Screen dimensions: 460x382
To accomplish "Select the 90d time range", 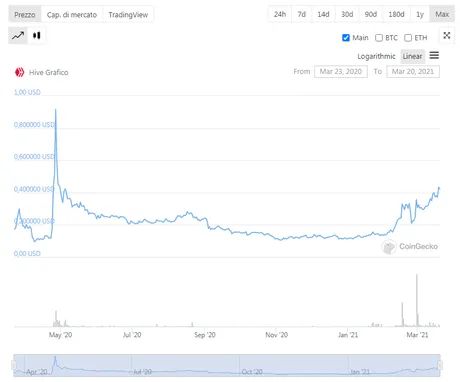I will [371, 14].
